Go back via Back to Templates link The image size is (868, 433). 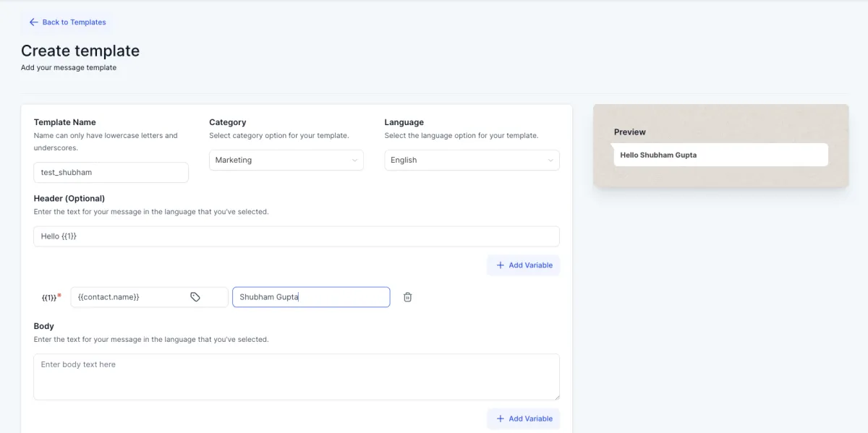tap(67, 22)
